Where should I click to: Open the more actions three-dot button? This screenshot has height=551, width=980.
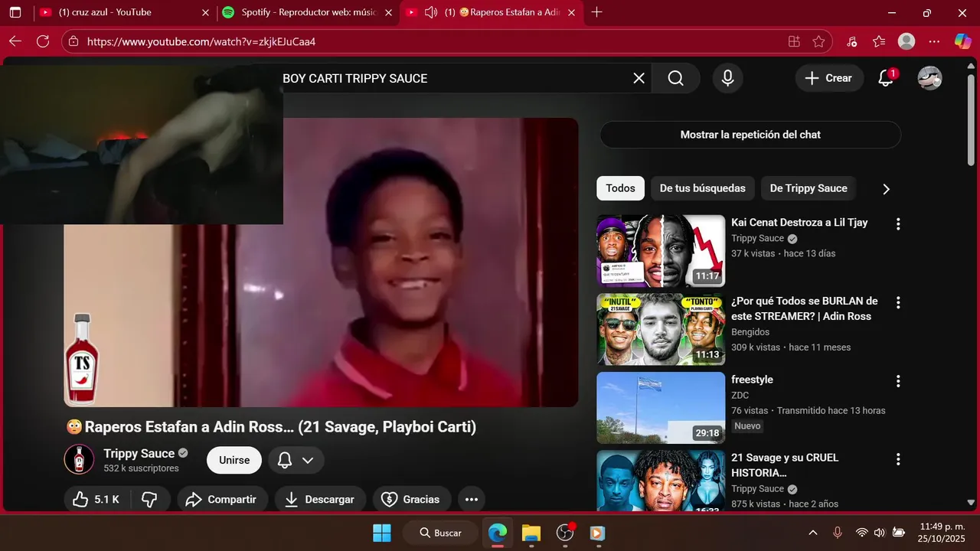pyautogui.click(x=472, y=499)
